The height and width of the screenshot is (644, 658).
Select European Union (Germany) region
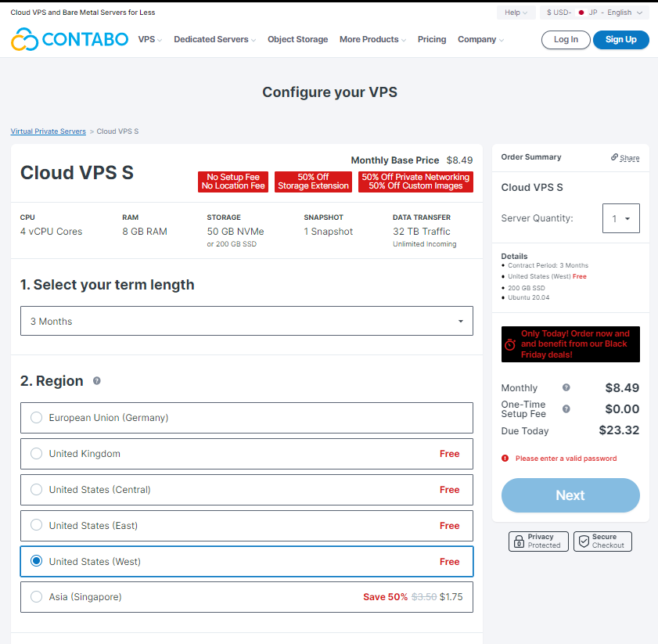click(246, 418)
